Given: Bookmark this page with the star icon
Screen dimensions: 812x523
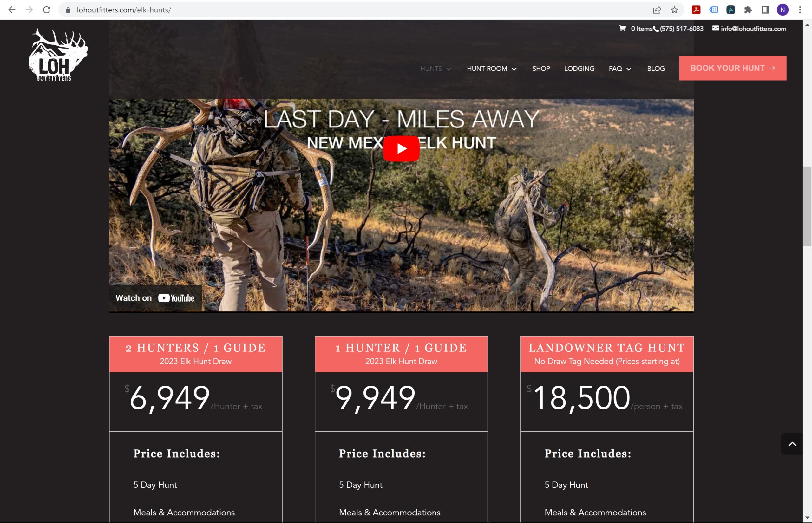Looking at the screenshot, I should [674, 10].
